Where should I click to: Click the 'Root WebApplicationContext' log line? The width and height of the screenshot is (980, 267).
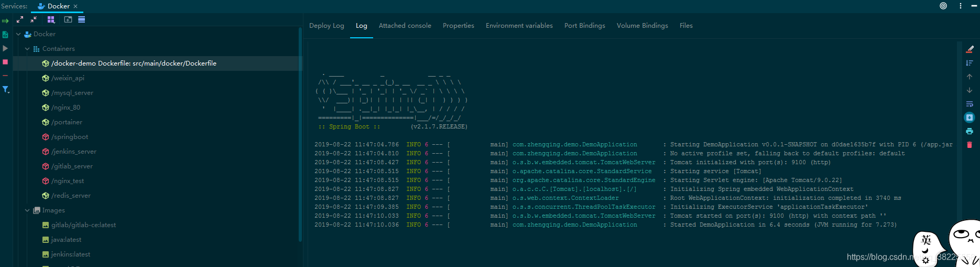[x=608, y=198]
